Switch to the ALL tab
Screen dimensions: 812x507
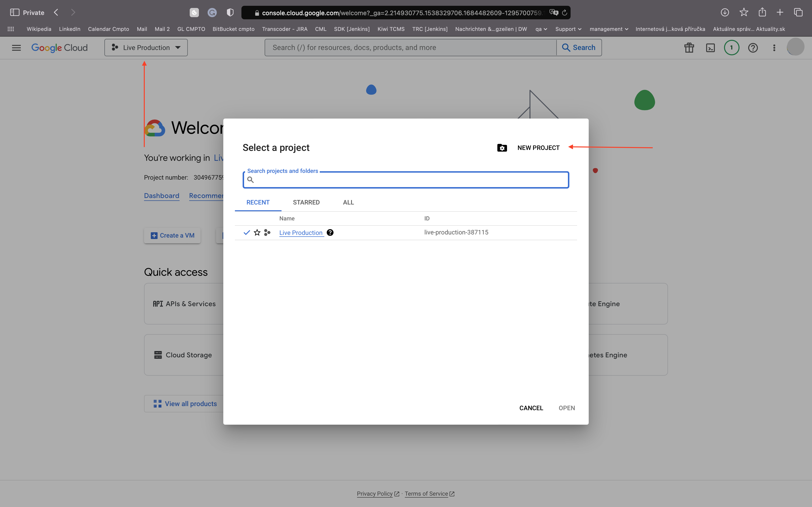click(348, 202)
